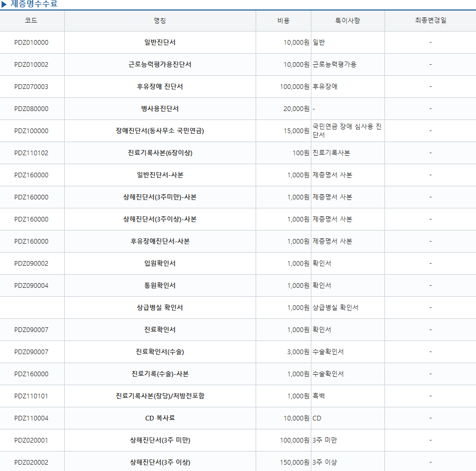Select code cell PDZ010000
The height and width of the screenshot is (471, 476).
pyautogui.click(x=31, y=43)
